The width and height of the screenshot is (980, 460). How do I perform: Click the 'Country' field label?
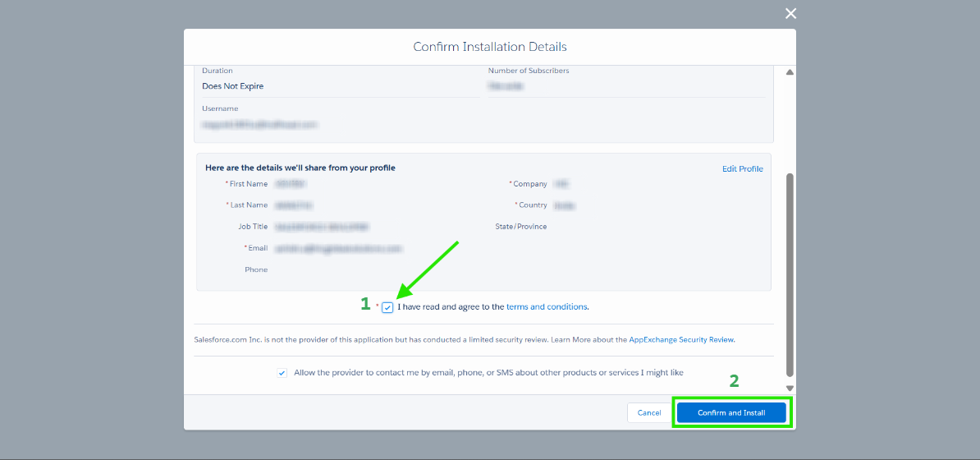pyautogui.click(x=533, y=205)
